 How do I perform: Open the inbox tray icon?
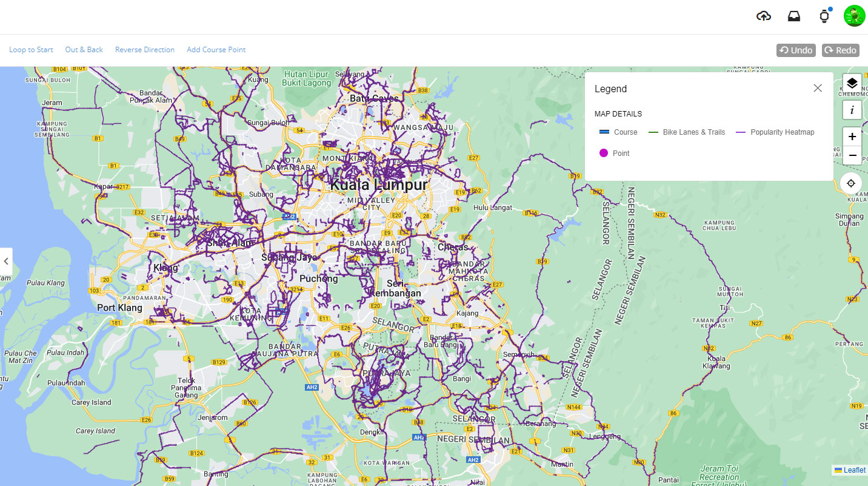[793, 16]
